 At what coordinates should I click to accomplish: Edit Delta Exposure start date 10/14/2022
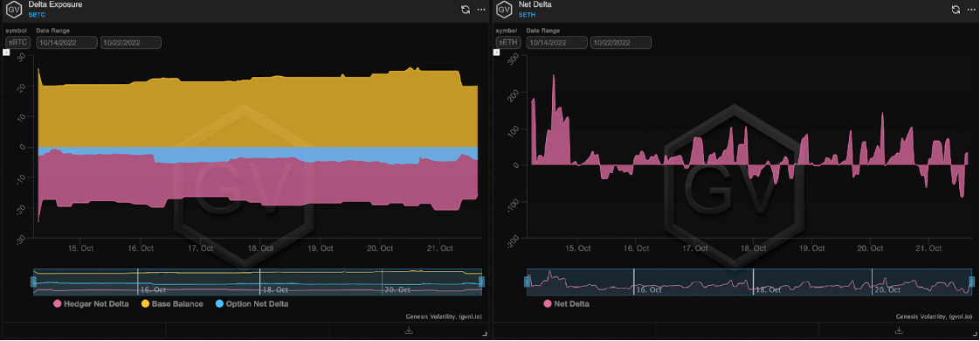click(x=67, y=43)
